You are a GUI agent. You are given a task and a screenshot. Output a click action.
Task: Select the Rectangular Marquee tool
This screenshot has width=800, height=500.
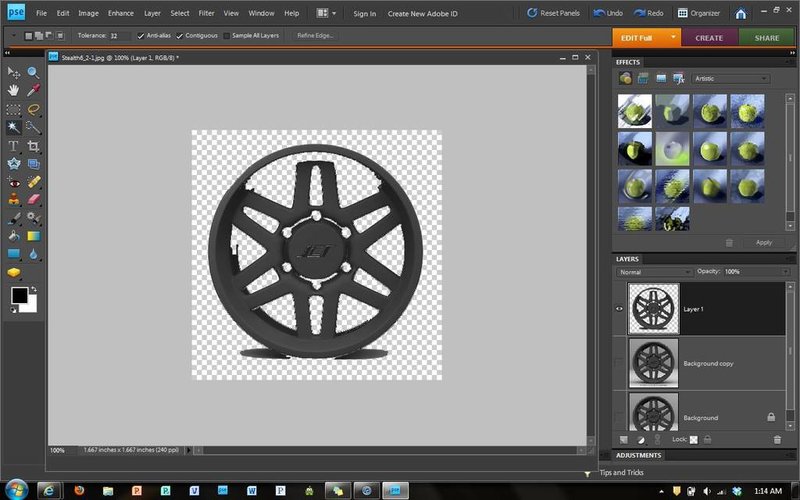coord(13,109)
